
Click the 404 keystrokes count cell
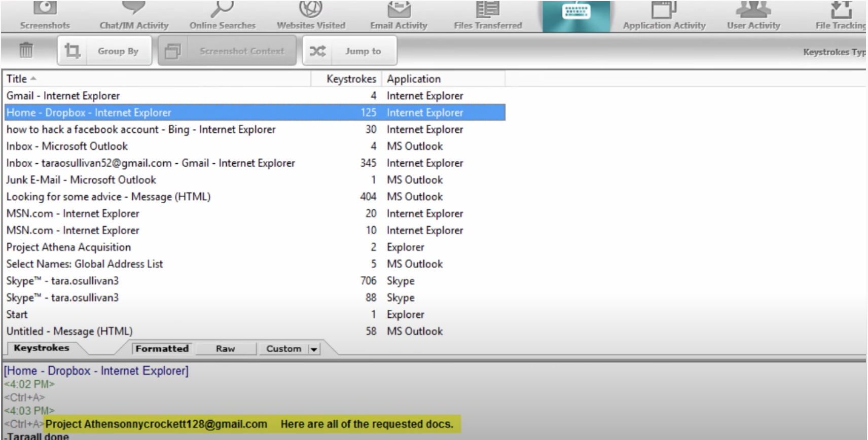click(x=368, y=196)
